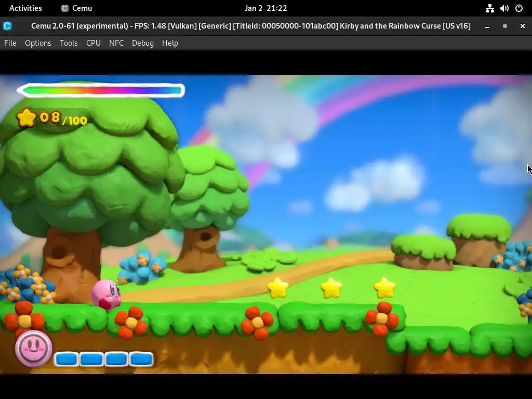The height and width of the screenshot is (399, 532).
Task: Click the blue health bar segments
Action: (104, 359)
